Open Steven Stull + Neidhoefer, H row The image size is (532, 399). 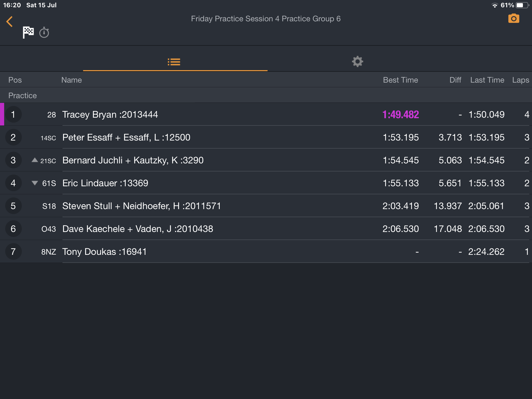[x=266, y=206]
